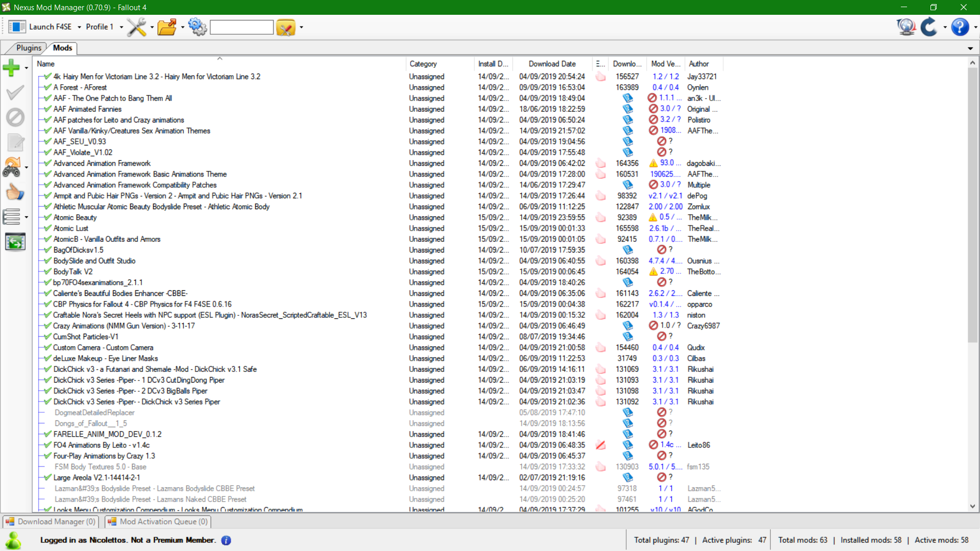
Task: Open the Download Manager (0) tab
Action: coord(51,521)
